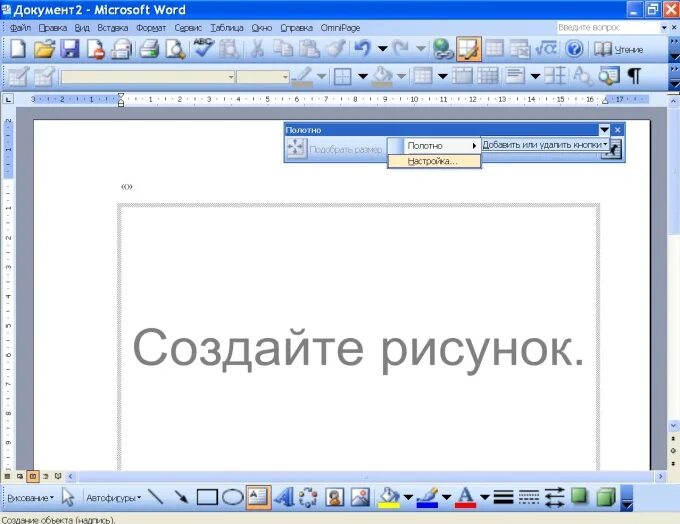
Task: Open an existing file via folder icon
Action: [44, 49]
